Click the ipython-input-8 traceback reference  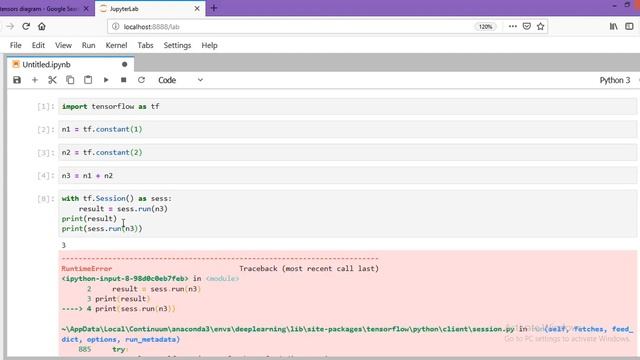(x=124, y=278)
